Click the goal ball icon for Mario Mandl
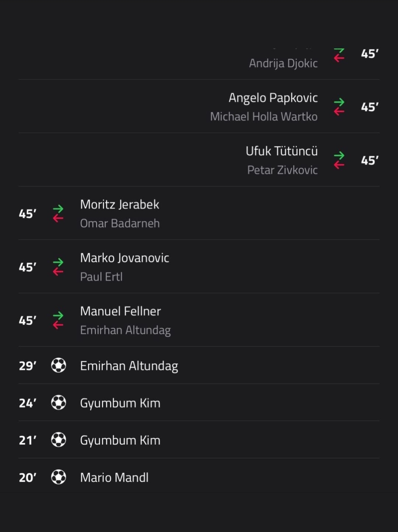The image size is (398, 532). tap(59, 477)
